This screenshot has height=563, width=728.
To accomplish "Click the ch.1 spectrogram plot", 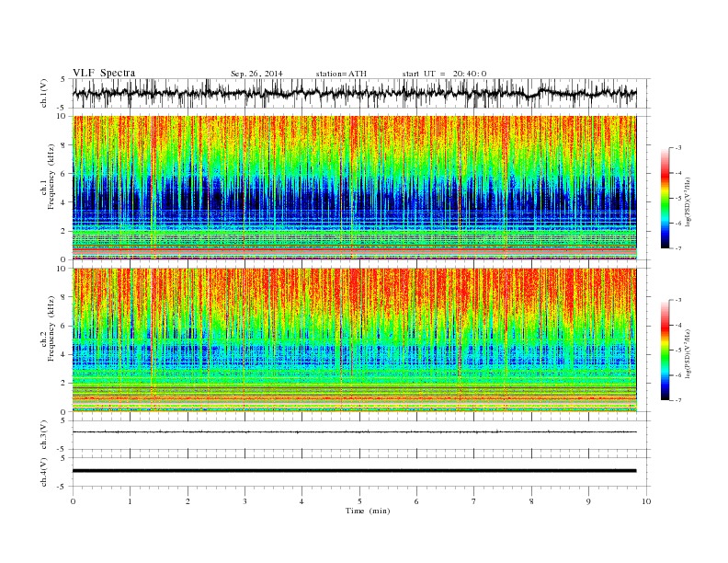I will [x=354, y=188].
